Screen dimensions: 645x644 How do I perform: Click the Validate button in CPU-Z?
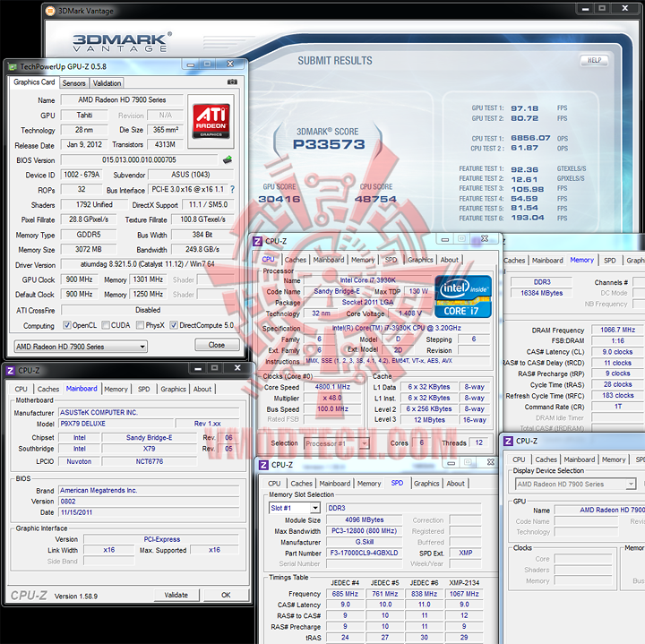click(x=176, y=595)
